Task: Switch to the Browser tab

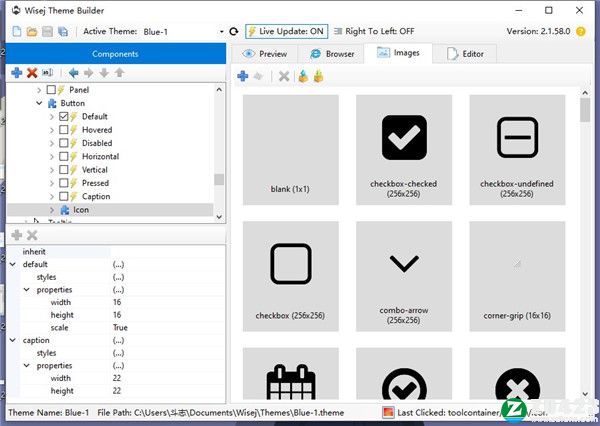Action: [x=332, y=54]
